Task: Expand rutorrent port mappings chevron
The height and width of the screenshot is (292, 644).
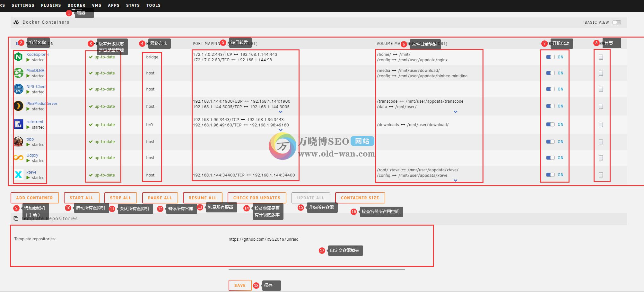Action: 281,130
